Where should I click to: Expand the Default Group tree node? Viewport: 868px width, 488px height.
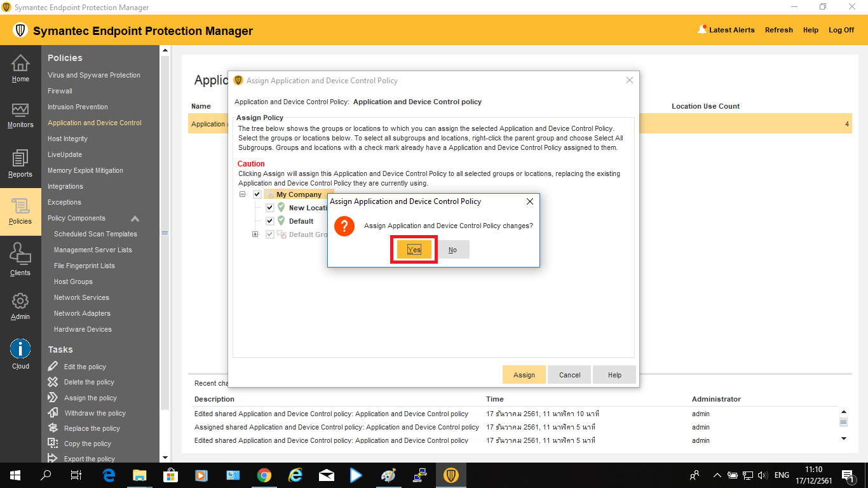click(x=255, y=234)
